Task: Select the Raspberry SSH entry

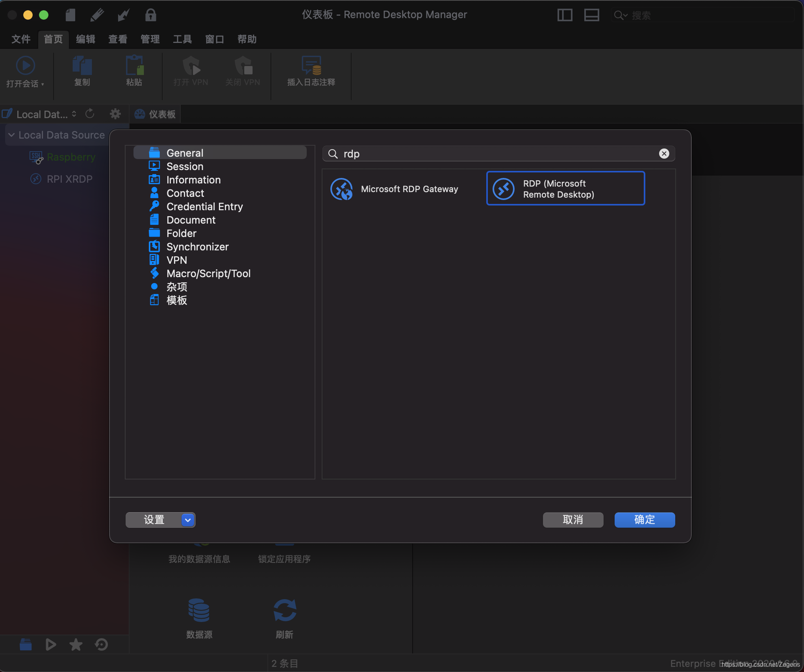Action: [63, 157]
